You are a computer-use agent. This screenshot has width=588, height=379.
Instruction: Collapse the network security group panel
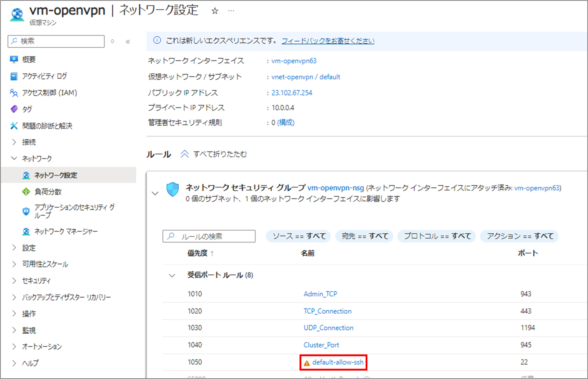coord(155,193)
